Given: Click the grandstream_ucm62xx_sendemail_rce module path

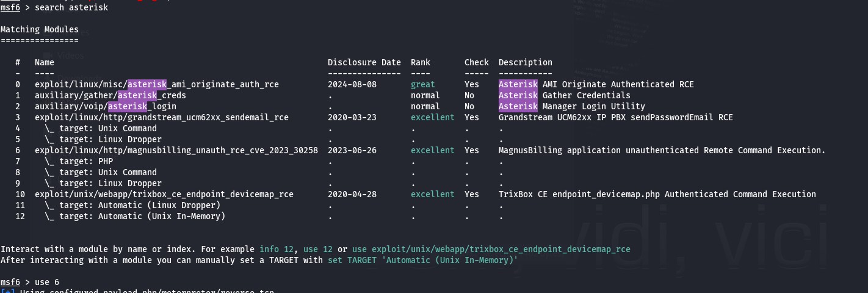Looking at the screenshot, I should click(161, 117).
